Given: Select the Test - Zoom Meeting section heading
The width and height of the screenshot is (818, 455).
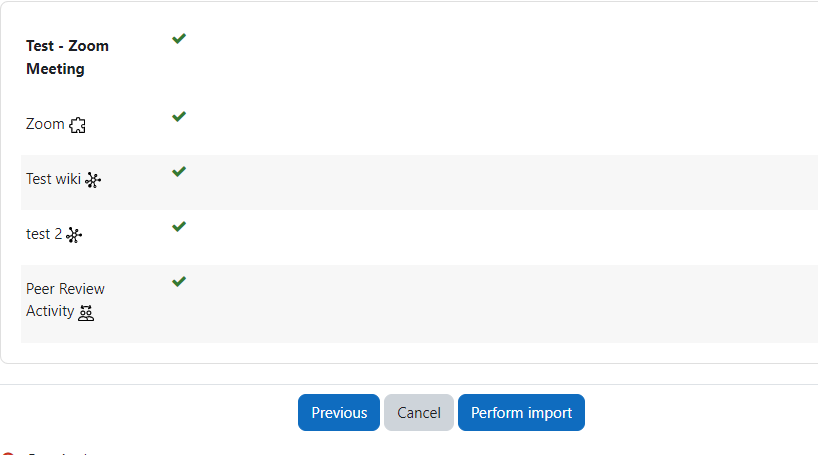Looking at the screenshot, I should tap(67, 57).
